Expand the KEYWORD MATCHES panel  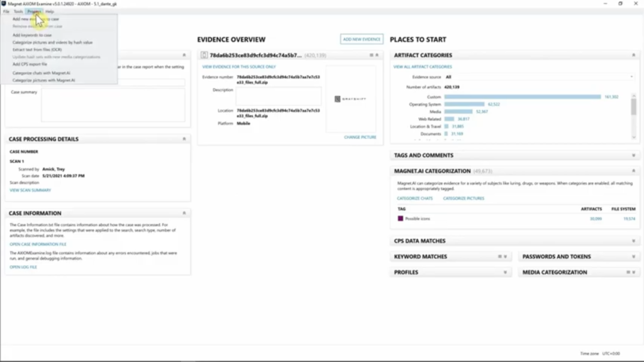pos(505,256)
